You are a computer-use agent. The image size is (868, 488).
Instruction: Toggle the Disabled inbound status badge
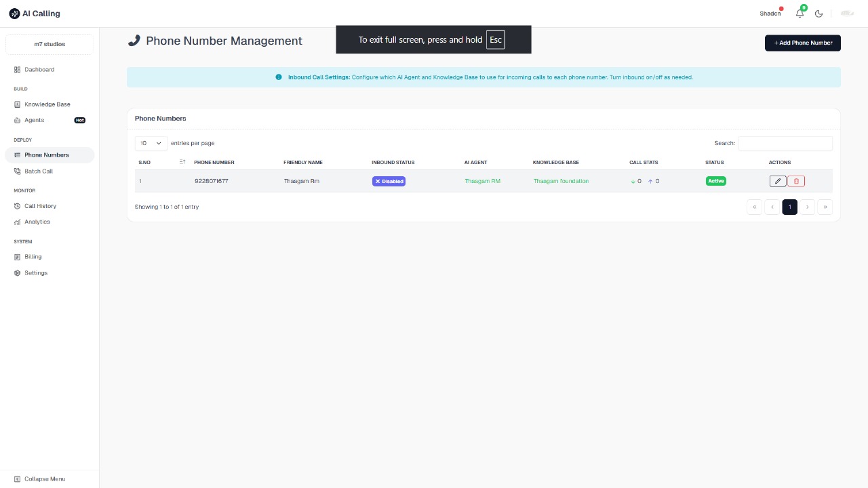pos(389,181)
